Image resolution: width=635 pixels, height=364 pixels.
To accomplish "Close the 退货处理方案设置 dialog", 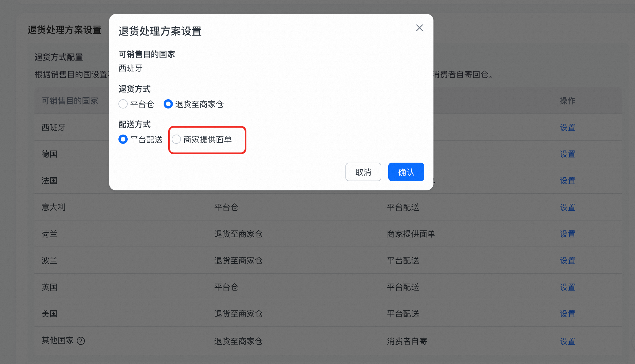I will [419, 28].
